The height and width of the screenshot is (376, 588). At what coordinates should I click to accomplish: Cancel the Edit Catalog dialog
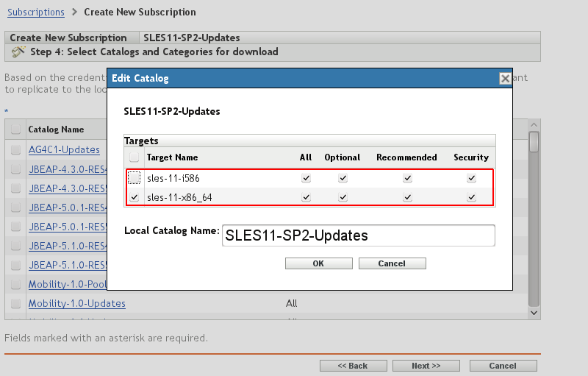pyautogui.click(x=392, y=263)
